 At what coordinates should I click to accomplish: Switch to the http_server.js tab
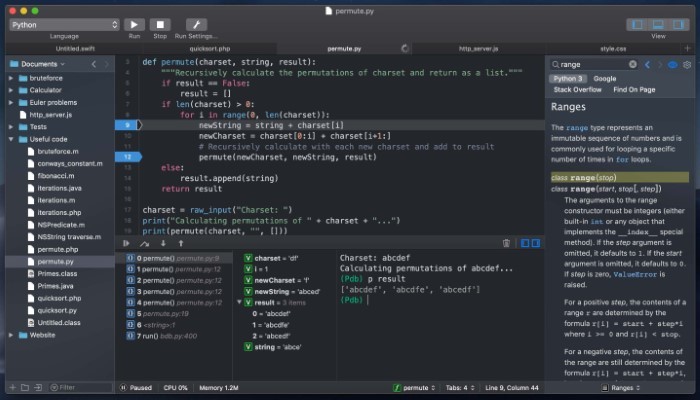coord(479,49)
